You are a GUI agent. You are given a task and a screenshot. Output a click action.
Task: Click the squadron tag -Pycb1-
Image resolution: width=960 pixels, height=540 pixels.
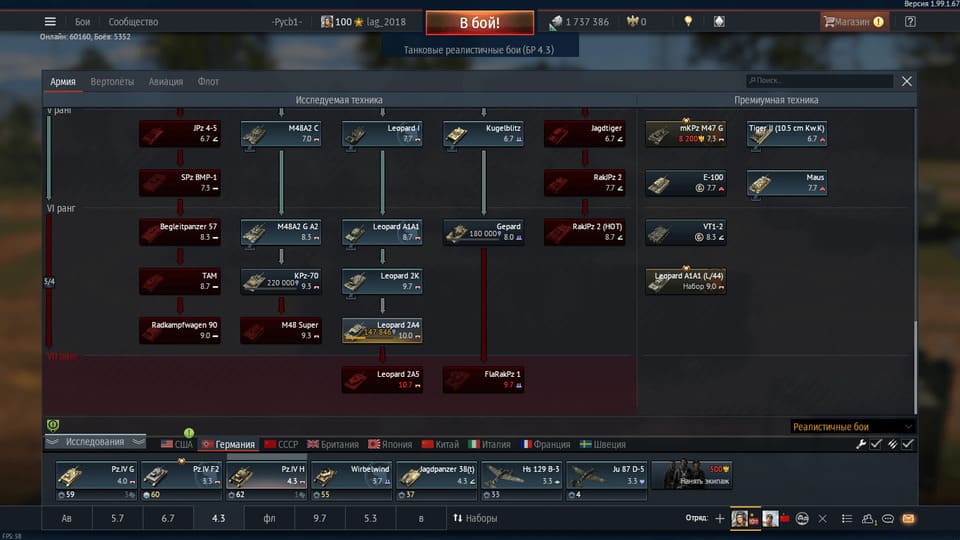click(287, 21)
